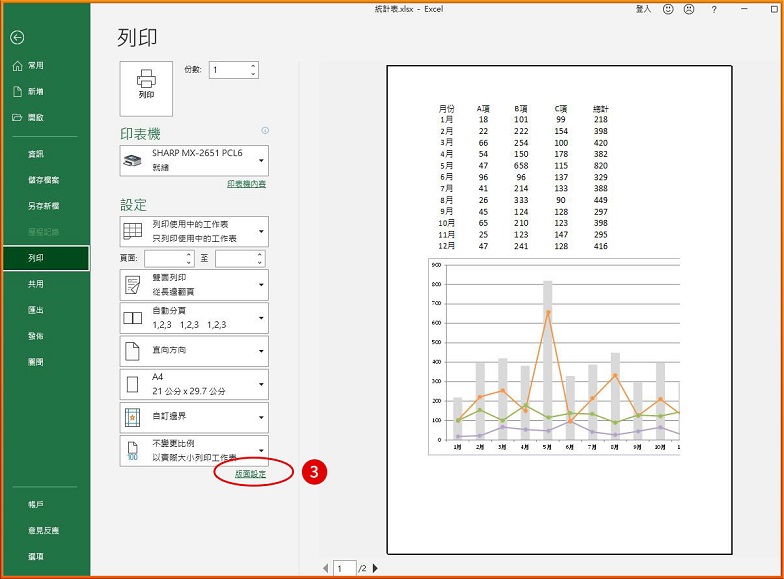Click the print preview page thumbnail
The width and height of the screenshot is (784, 579).
(560, 310)
